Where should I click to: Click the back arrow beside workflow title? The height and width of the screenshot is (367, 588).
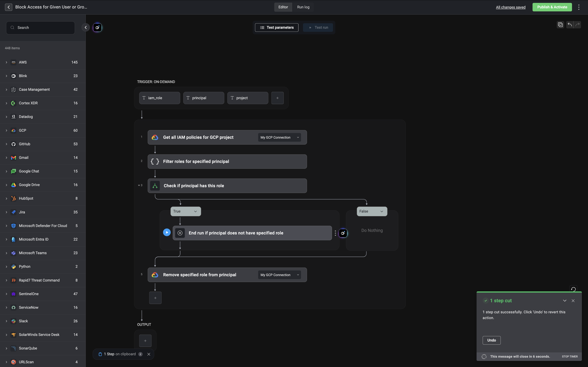[9, 7]
